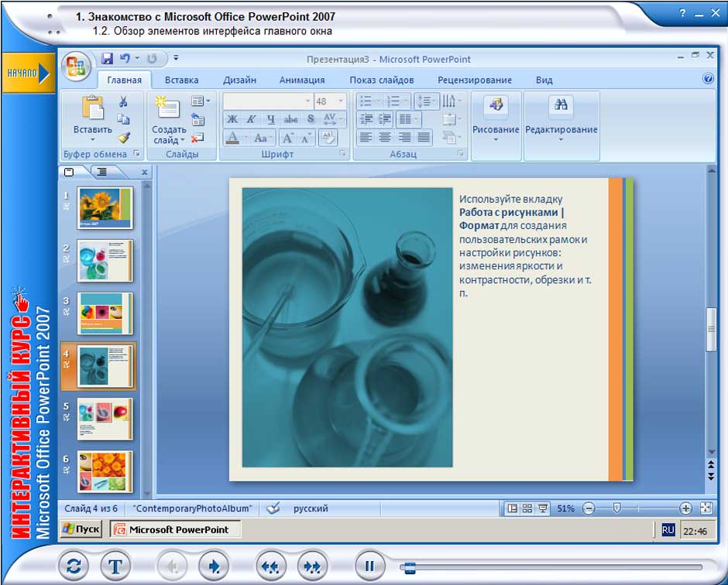Viewport: 728px width, 585px height.
Task: Expand the Вставить paste options arrow
Action: (93, 141)
